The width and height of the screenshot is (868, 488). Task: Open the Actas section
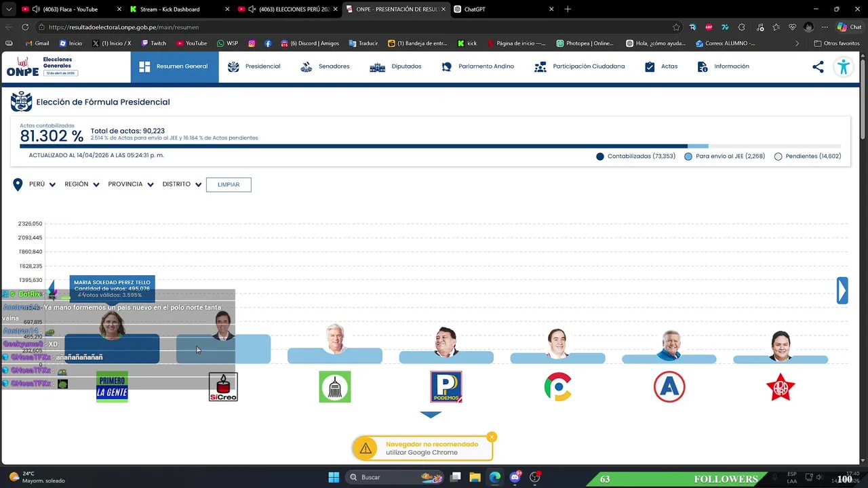pos(661,66)
